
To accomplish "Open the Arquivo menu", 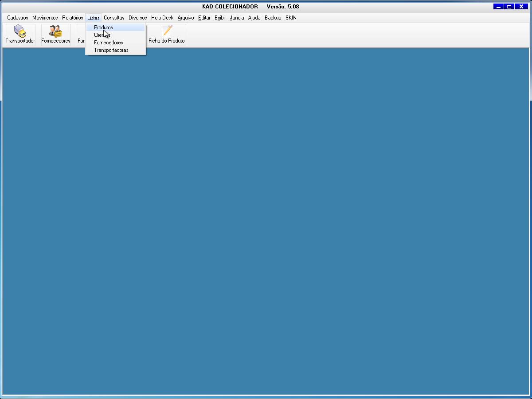I will click(x=186, y=18).
